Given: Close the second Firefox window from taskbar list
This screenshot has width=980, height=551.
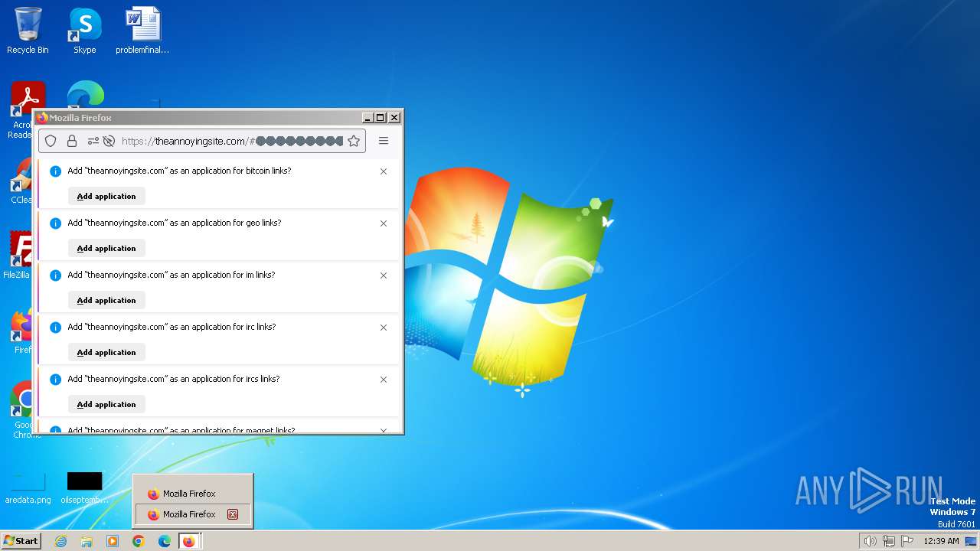Looking at the screenshot, I should [233, 514].
